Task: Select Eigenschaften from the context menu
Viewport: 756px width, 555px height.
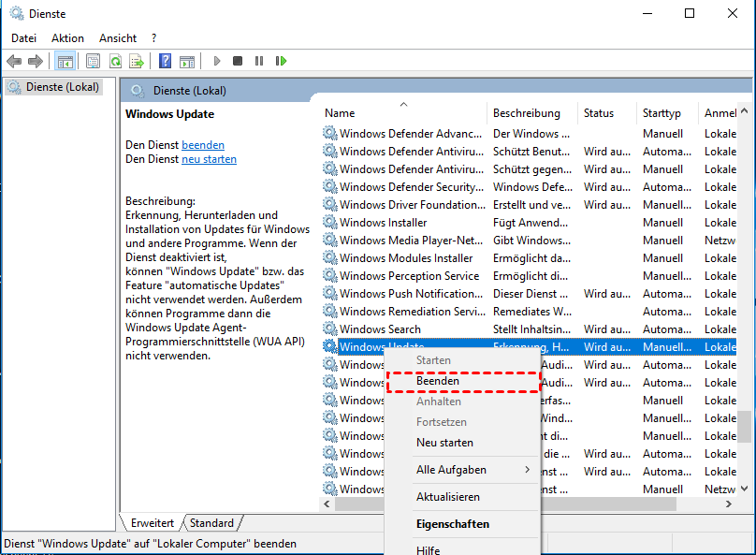Action: coord(453,524)
